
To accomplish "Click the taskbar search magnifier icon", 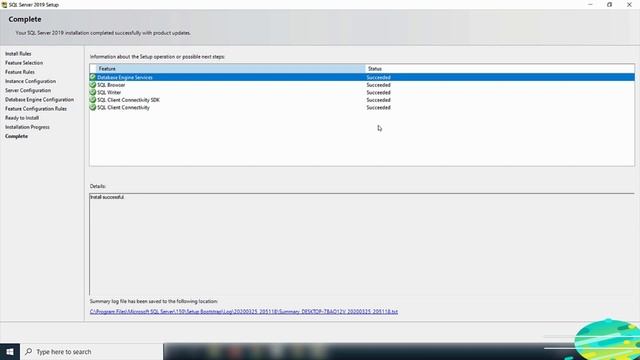I will (29, 351).
